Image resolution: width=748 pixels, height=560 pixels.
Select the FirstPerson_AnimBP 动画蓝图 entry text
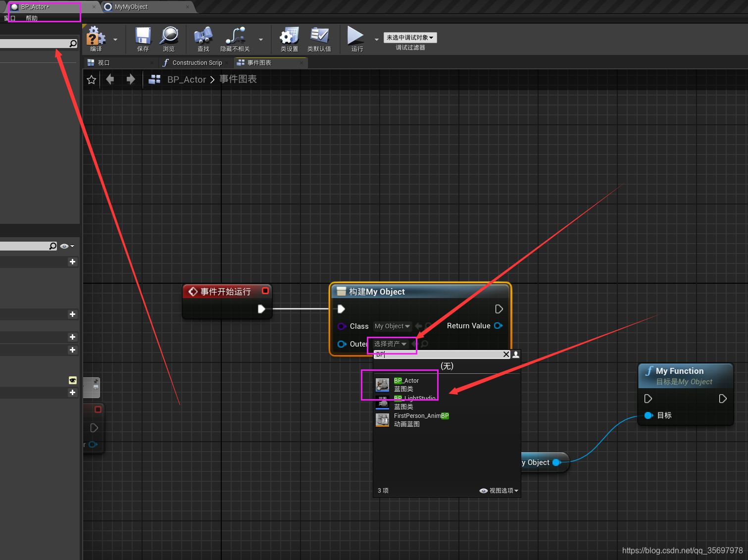click(x=421, y=420)
